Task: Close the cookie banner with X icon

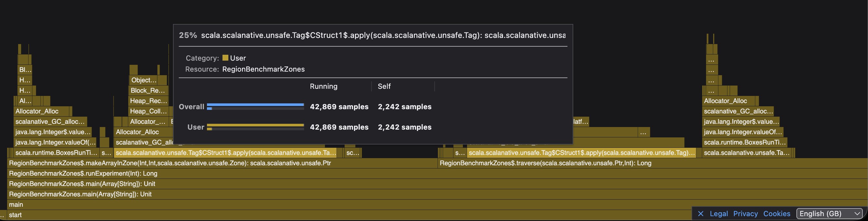Action: click(701, 214)
